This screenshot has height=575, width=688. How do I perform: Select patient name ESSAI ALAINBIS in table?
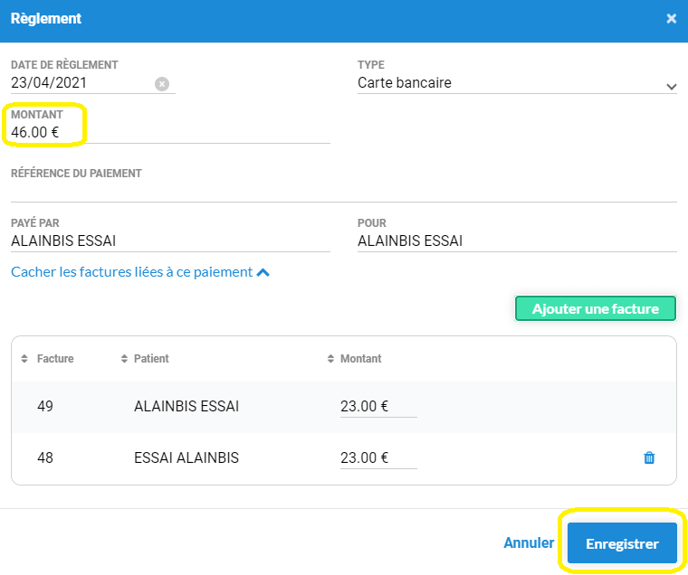[x=186, y=458]
